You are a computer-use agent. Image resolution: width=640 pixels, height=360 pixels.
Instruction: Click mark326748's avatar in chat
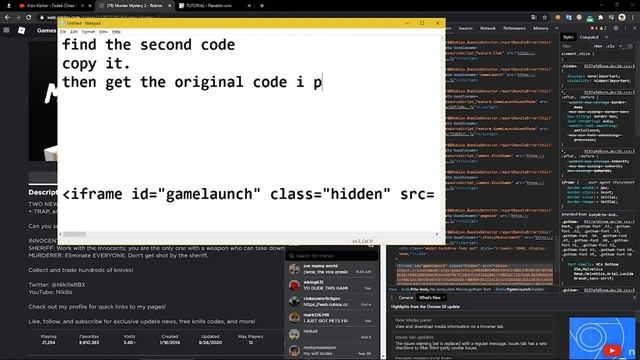click(x=294, y=318)
